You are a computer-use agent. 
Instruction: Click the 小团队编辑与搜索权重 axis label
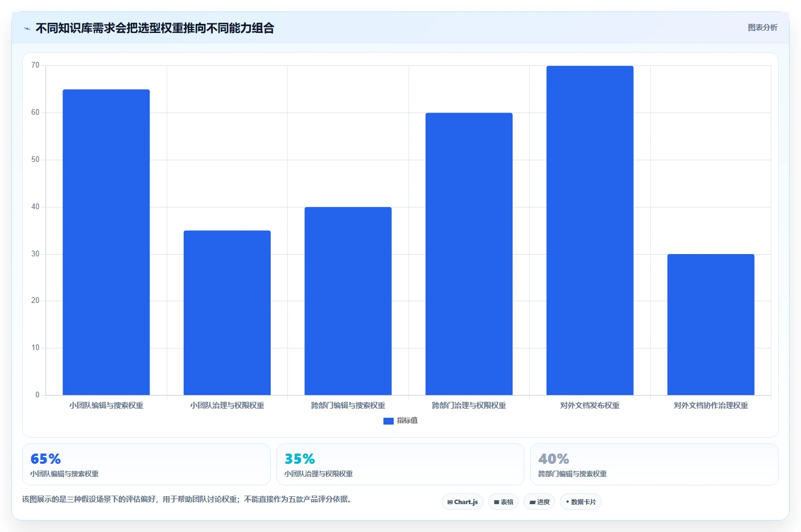click(x=106, y=405)
